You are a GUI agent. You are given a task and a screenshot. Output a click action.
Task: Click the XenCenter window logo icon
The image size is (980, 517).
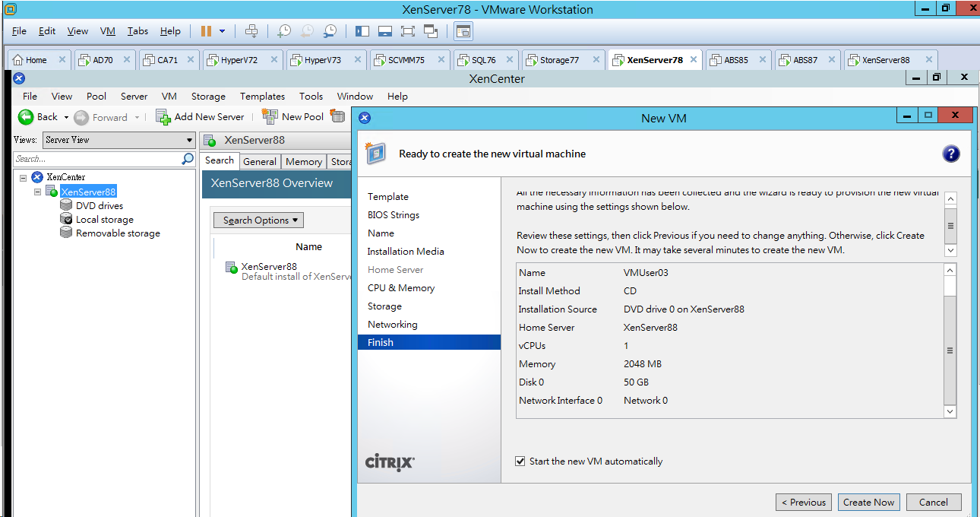click(20, 78)
